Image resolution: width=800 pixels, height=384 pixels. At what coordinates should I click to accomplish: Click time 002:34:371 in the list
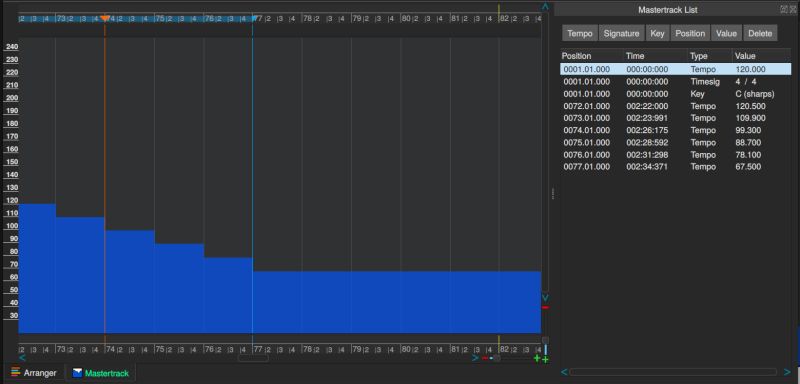tap(647, 167)
